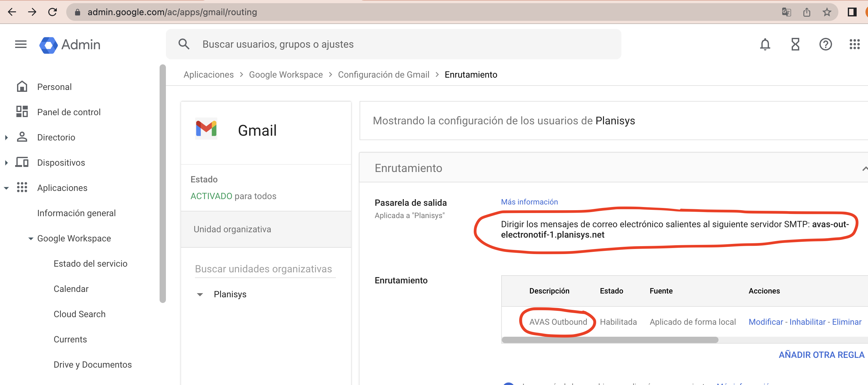The width and height of the screenshot is (868, 385).
Task: Click the Panel de control dashboard icon
Action: pos(22,112)
